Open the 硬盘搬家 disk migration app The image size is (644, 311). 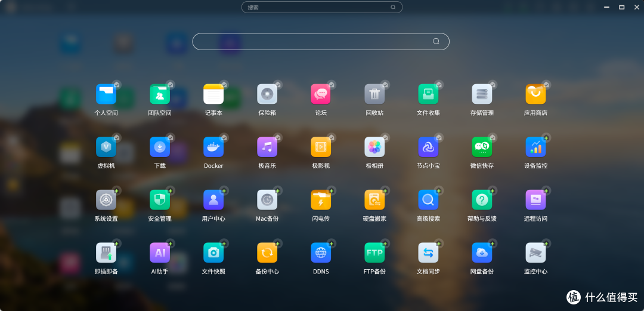coord(374,200)
